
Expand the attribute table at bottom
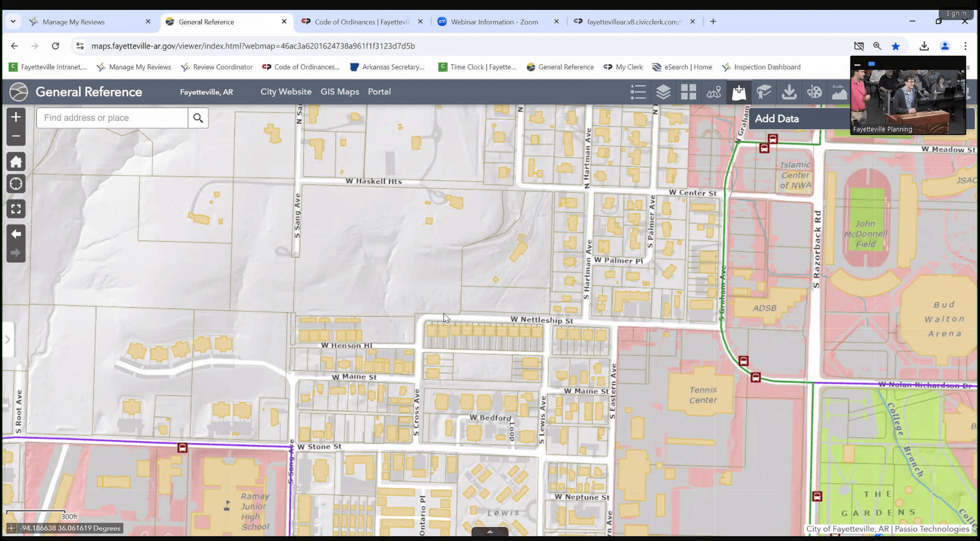point(490,532)
